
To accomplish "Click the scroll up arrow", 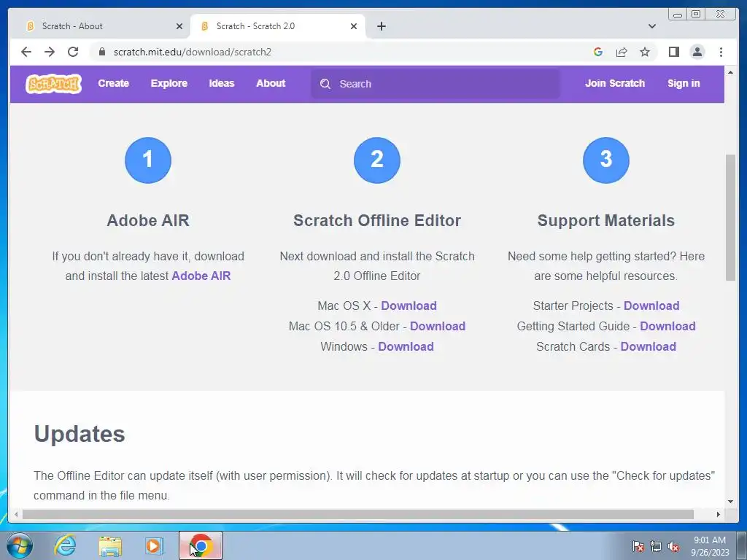I will (730, 72).
